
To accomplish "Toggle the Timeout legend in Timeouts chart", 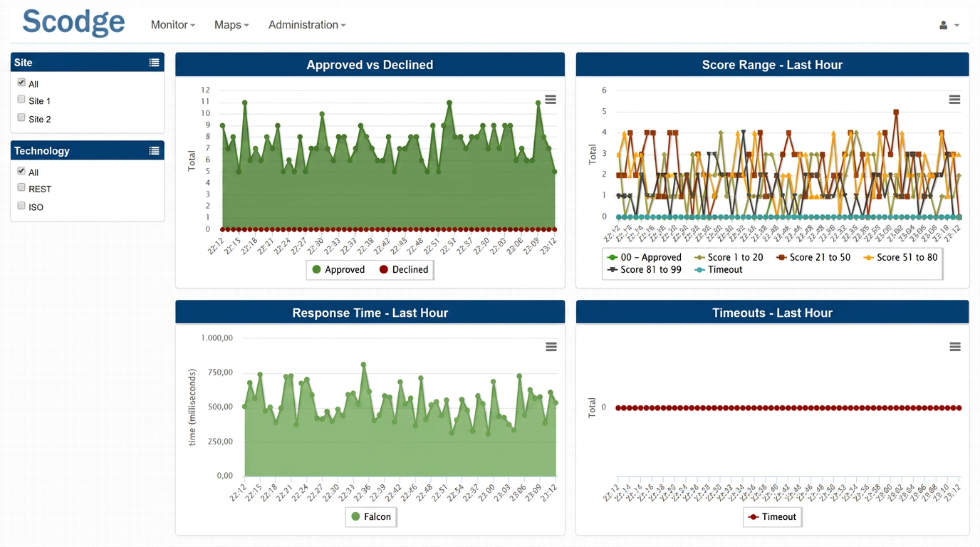I will click(x=772, y=516).
